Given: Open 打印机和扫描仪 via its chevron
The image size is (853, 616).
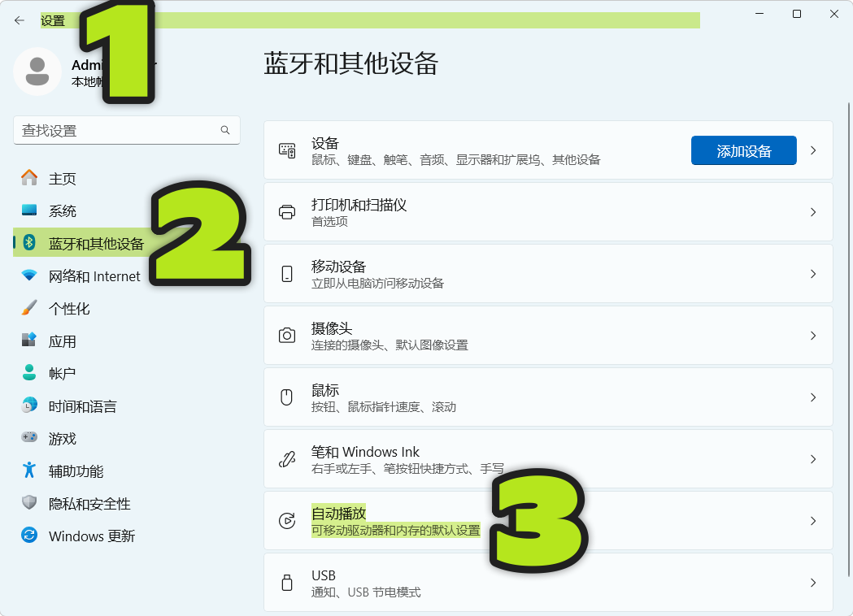Looking at the screenshot, I should (813, 212).
